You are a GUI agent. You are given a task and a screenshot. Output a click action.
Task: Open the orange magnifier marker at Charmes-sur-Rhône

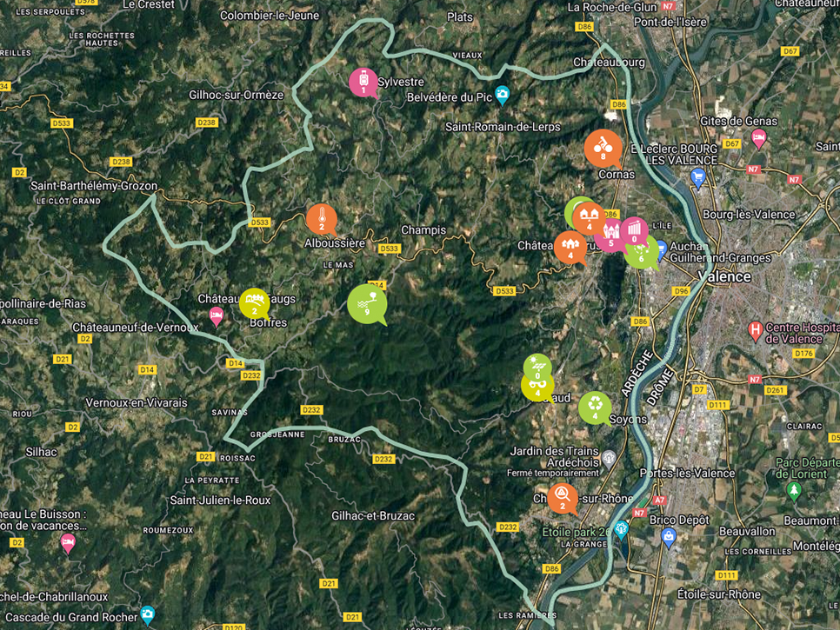coord(563,498)
